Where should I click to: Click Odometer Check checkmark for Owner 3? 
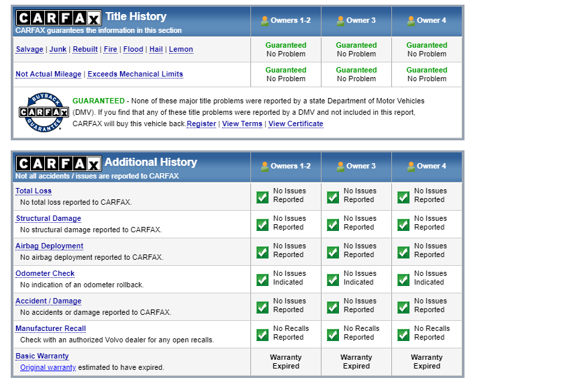[333, 279]
